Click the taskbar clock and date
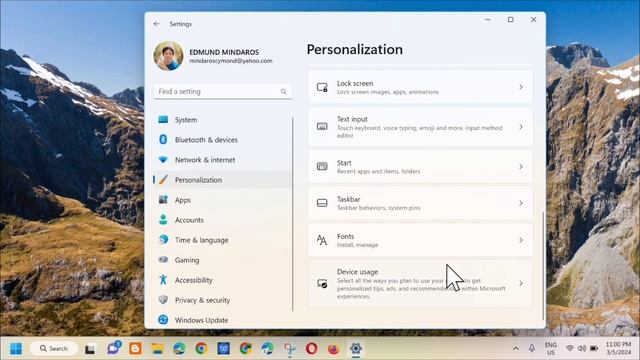Screen dimensions: 640x360 coord(618,348)
